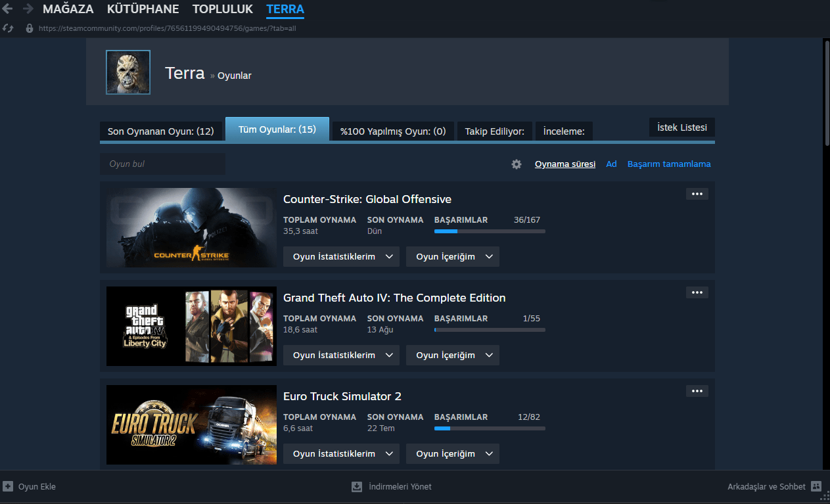Click GTA IV achievements progress bar

click(490, 330)
